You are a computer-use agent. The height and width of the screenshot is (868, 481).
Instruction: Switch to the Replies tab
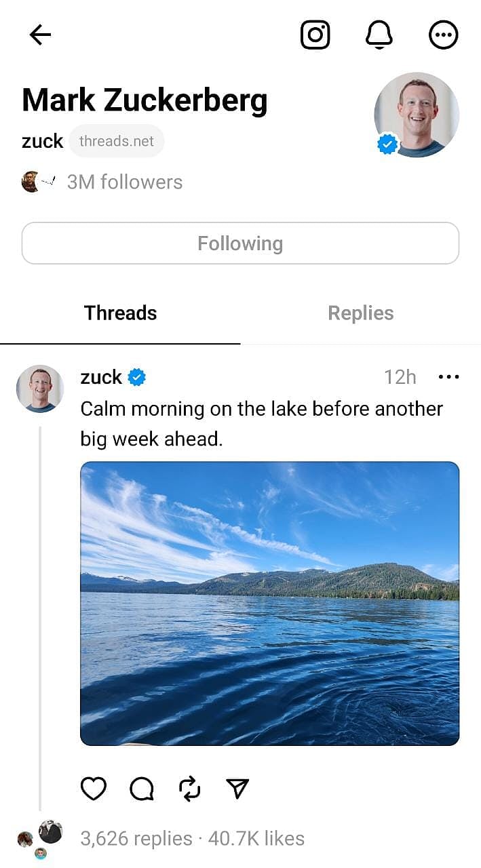tap(360, 313)
